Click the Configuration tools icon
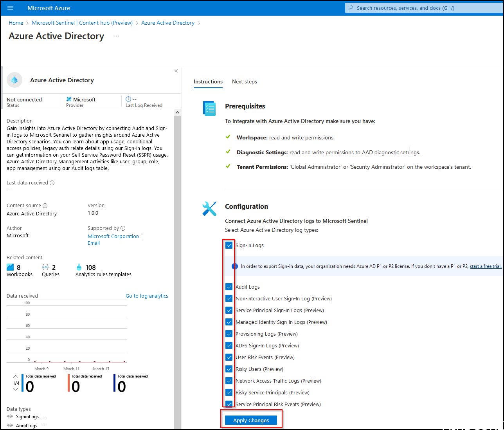Screen dimensions: 504x430 (209, 209)
